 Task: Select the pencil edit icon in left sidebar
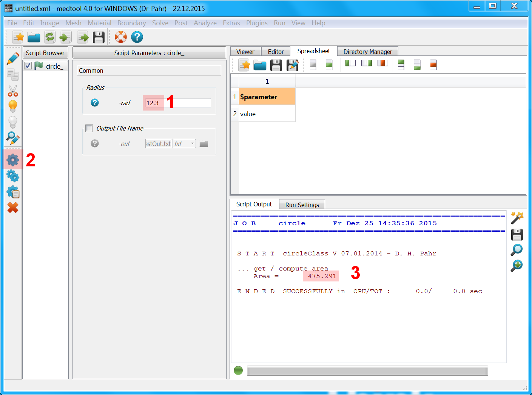pos(13,58)
